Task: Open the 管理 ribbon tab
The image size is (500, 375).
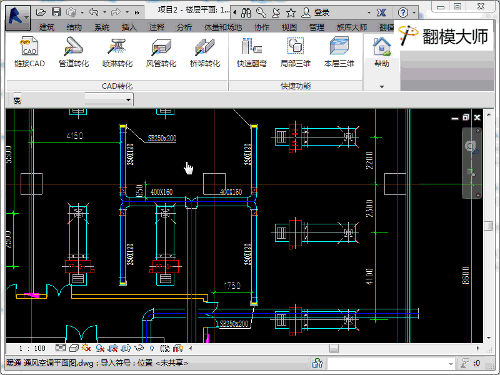Action: click(x=317, y=27)
